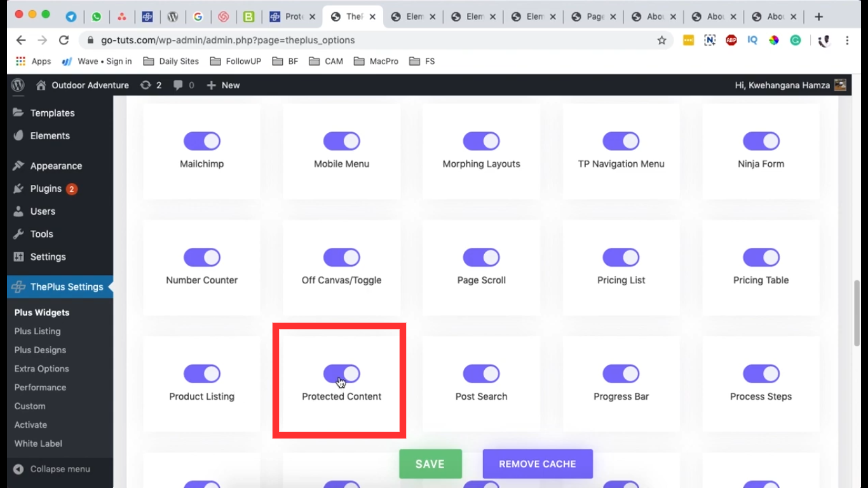
Task: Toggle the Morphing Layouts switch
Action: pyautogui.click(x=482, y=141)
